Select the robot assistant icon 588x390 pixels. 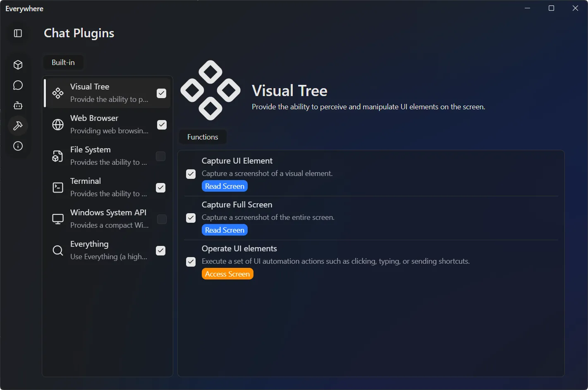18,105
